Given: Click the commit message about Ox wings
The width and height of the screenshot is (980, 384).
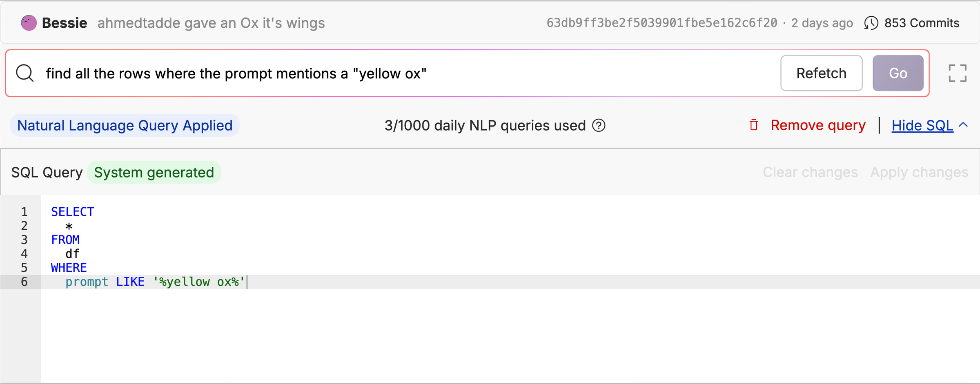Looking at the screenshot, I should 211,23.
